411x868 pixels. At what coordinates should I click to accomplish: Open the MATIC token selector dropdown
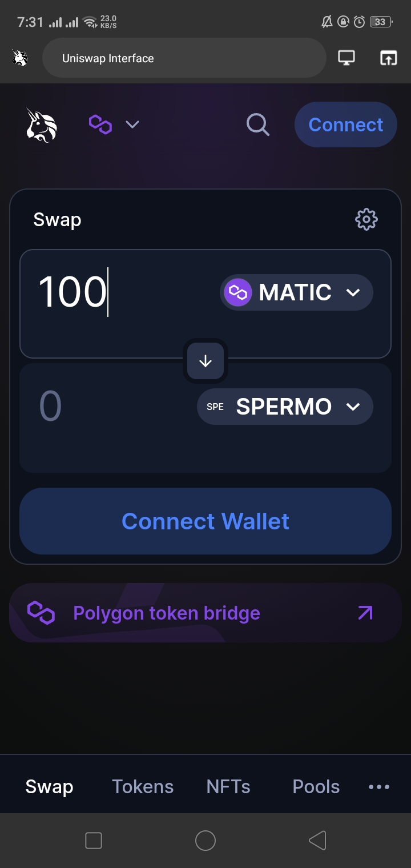click(296, 293)
